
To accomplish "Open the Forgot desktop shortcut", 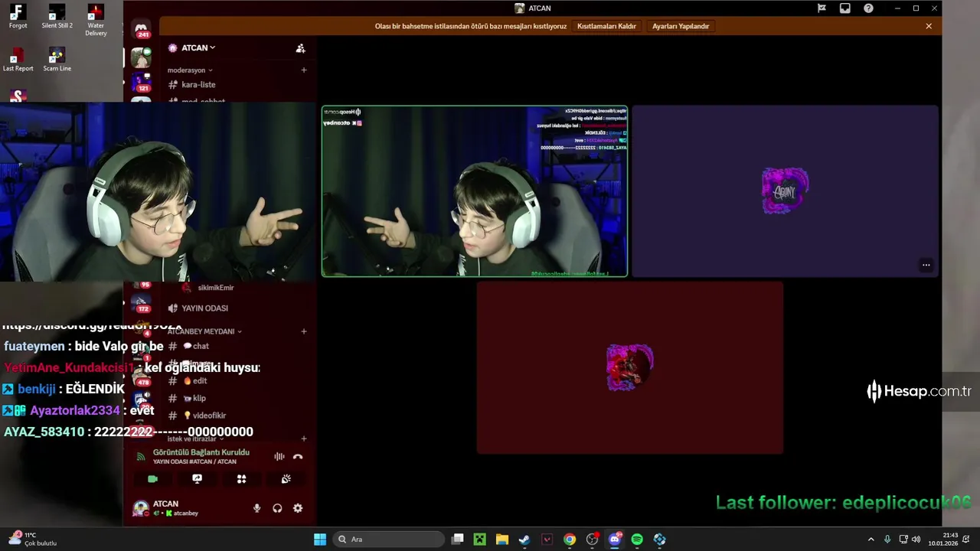I will (18, 17).
